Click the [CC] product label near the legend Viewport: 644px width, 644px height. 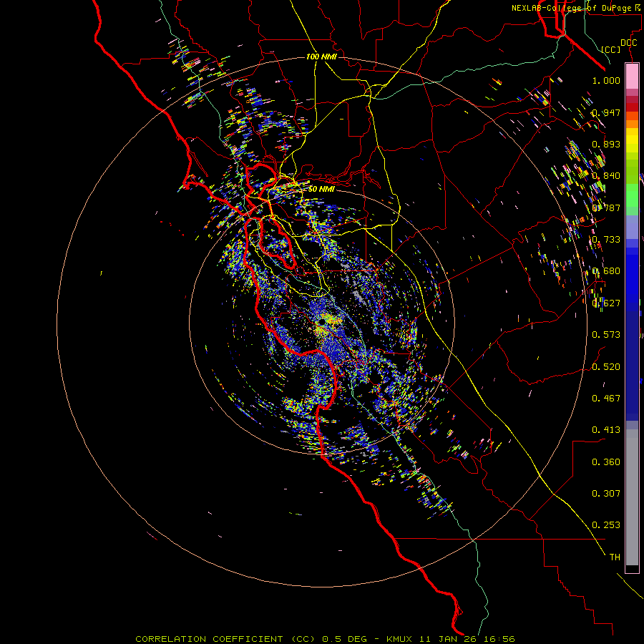(x=611, y=49)
